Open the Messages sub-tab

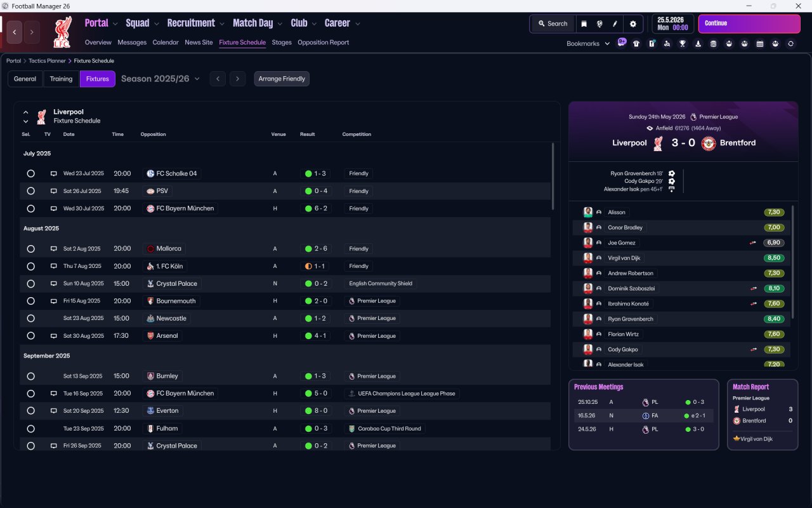(x=132, y=43)
